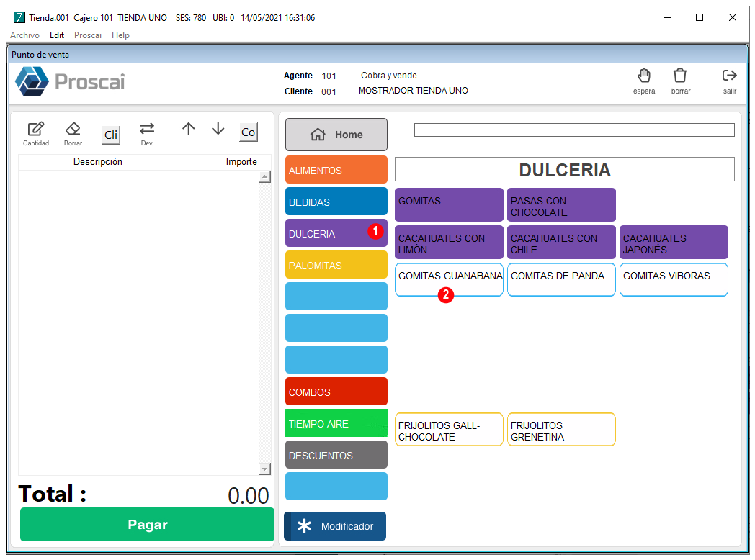Click the borrar trash icon
755x560 pixels.
(x=680, y=76)
